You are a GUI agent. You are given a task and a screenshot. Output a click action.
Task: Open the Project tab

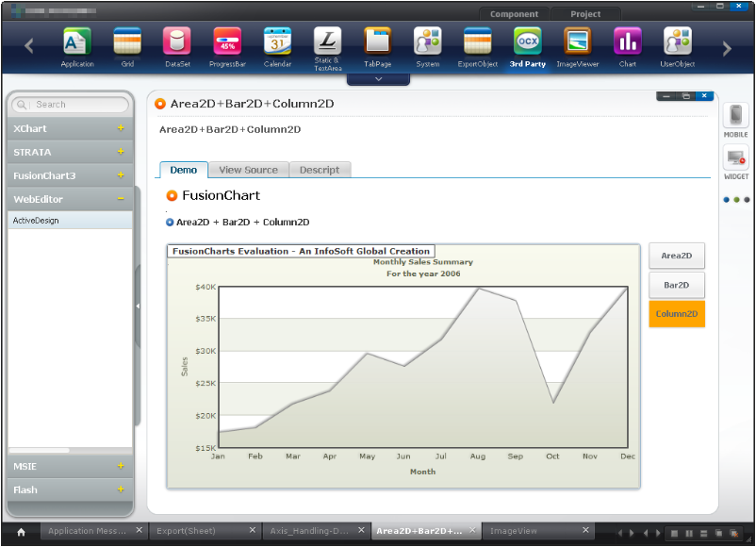[585, 14]
